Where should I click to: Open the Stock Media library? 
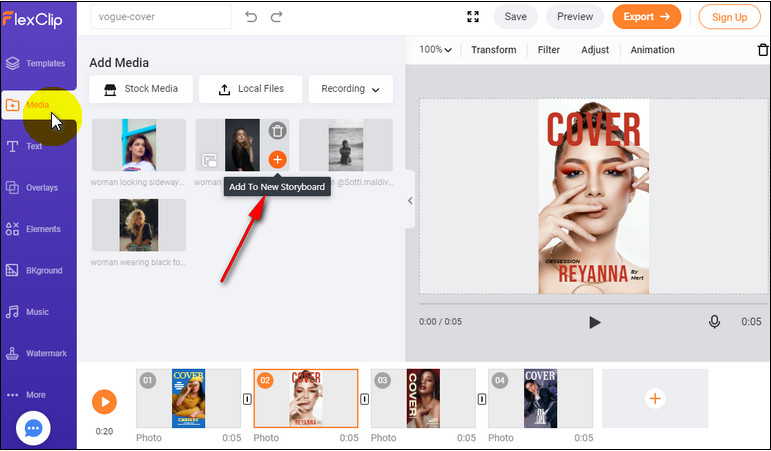pyautogui.click(x=141, y=89)
